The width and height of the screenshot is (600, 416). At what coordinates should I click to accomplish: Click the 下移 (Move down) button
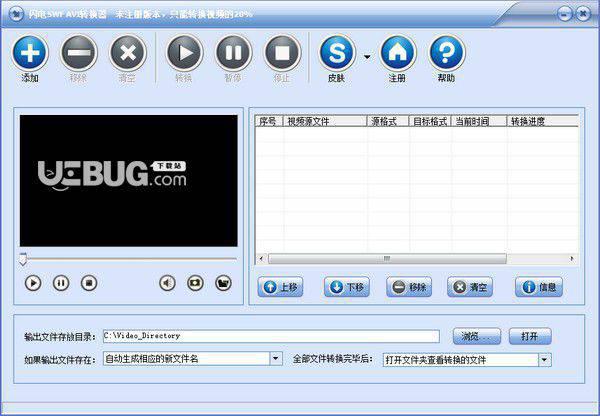(x=347, y=287)
